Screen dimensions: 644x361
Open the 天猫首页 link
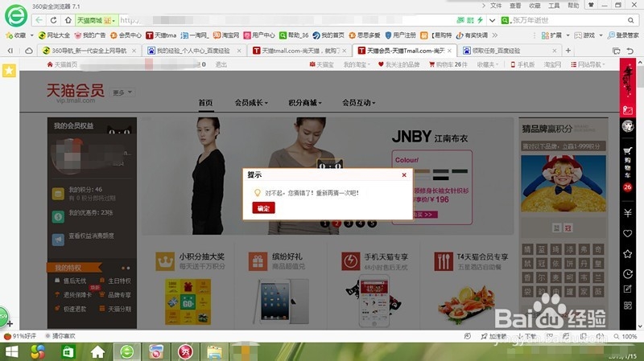(x=62, y=64)
